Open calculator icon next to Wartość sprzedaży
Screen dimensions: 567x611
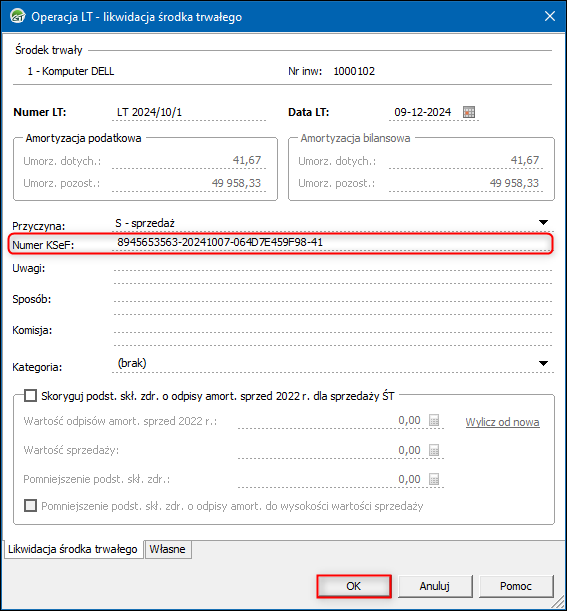(434, 450)
